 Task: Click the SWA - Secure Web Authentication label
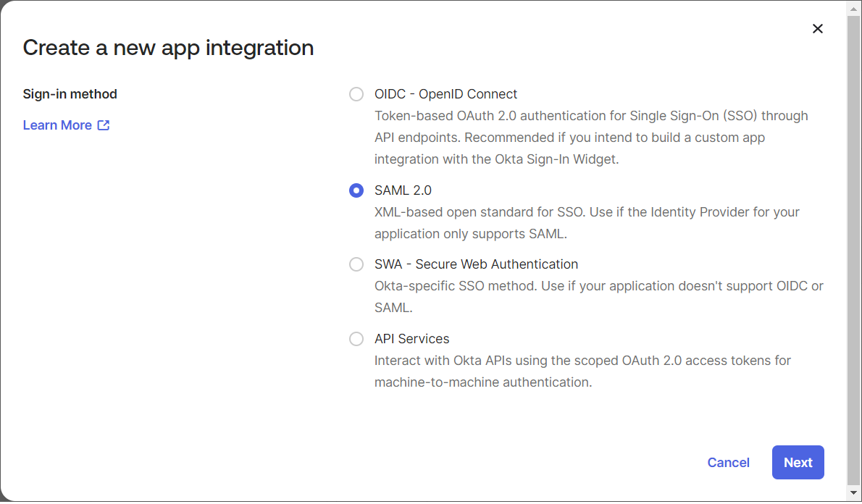point(476,264)
